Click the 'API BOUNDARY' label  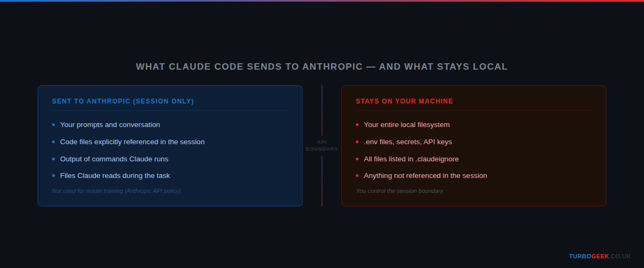[322, 145]
